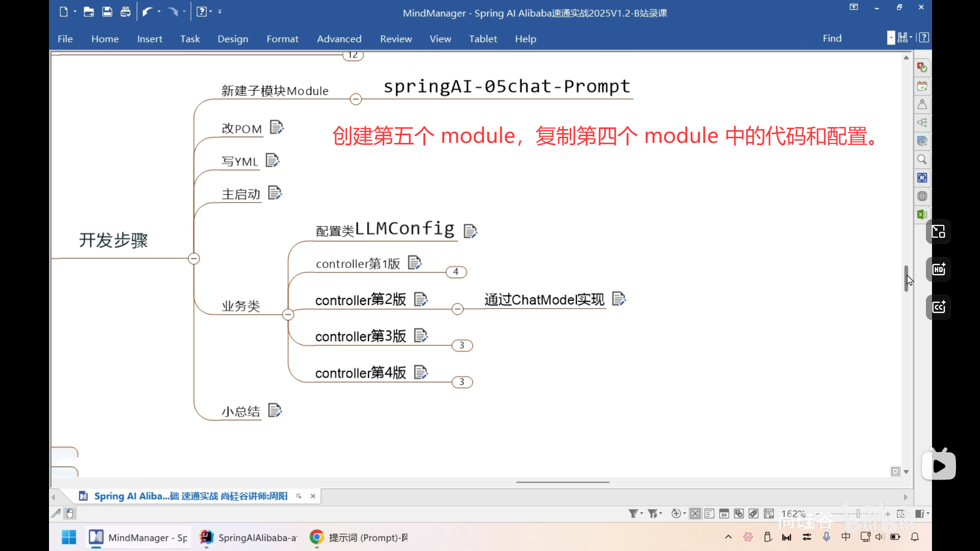
Task: Open the resources pane person icon
Action: coord(922,104)
